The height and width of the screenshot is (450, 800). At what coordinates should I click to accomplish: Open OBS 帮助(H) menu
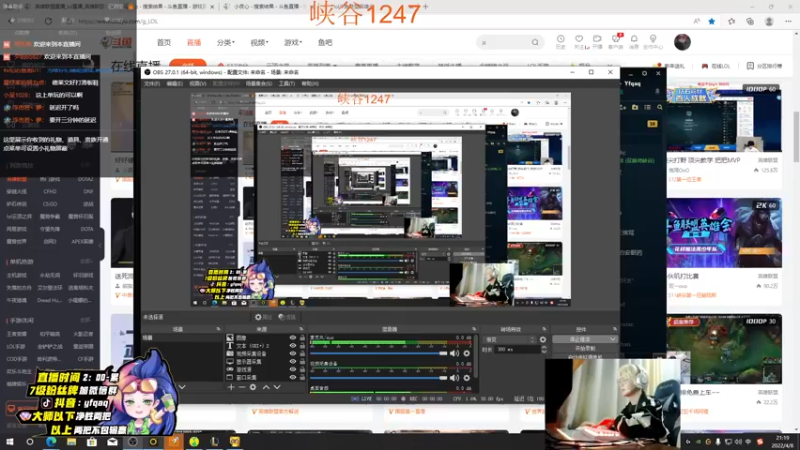310,84
